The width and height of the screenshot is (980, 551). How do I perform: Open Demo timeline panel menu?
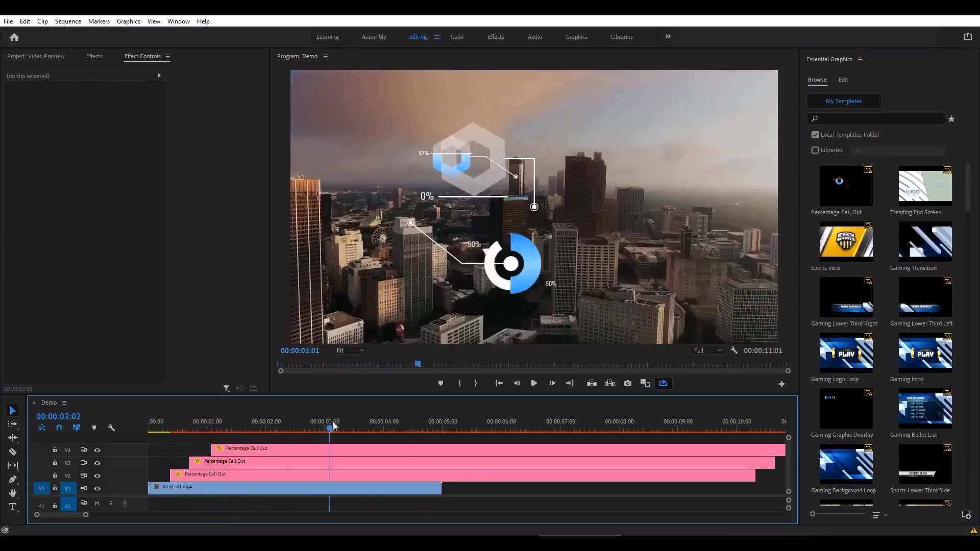pyautogui.click(x=64, y=403)
